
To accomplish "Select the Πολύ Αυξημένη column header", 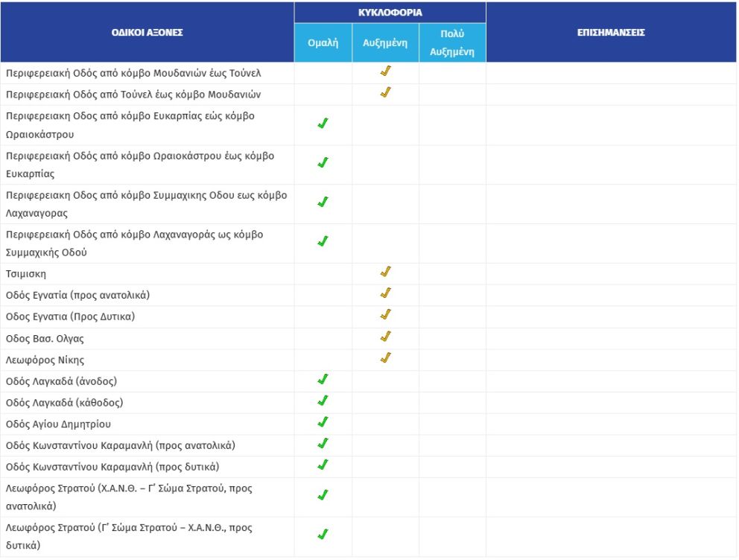I will coord(452,42).
